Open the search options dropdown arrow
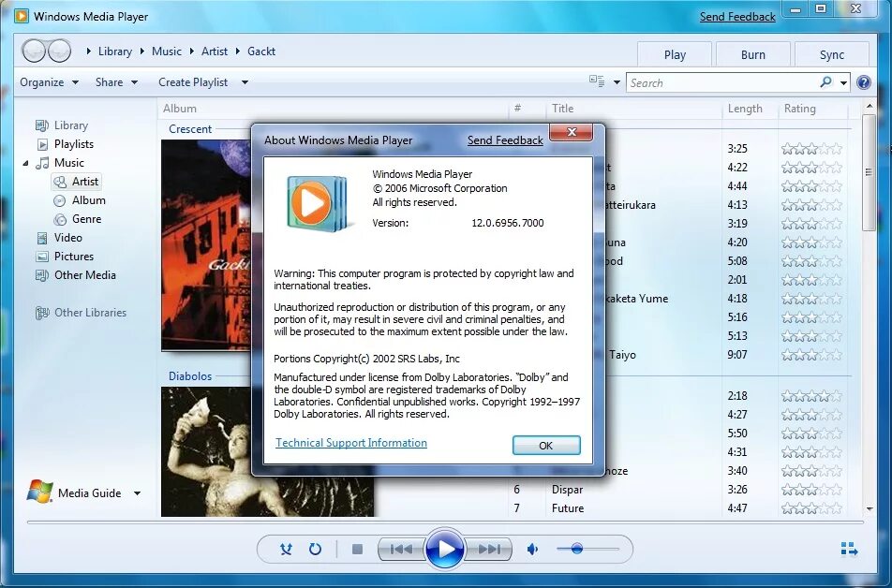 click(843, 83)
